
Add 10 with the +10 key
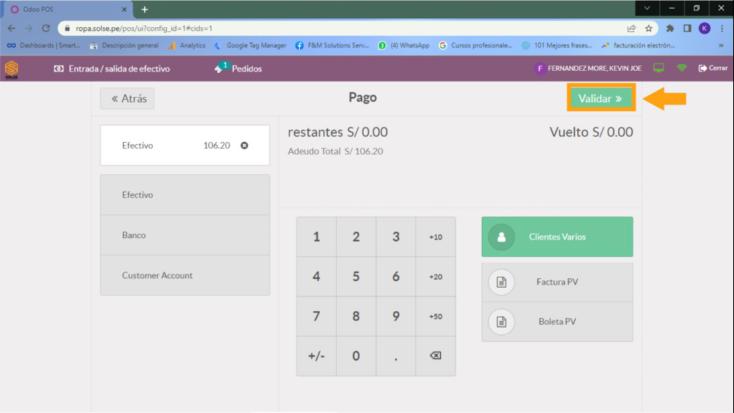(435, 237)
